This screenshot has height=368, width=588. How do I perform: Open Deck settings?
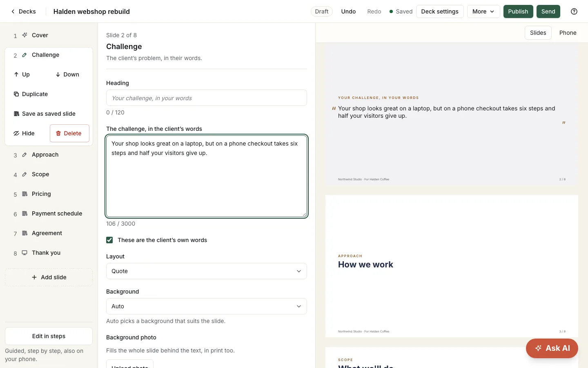tap(440, 11)
